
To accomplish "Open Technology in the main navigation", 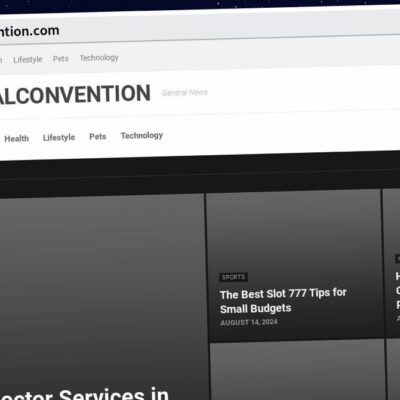I will [142, 135].
